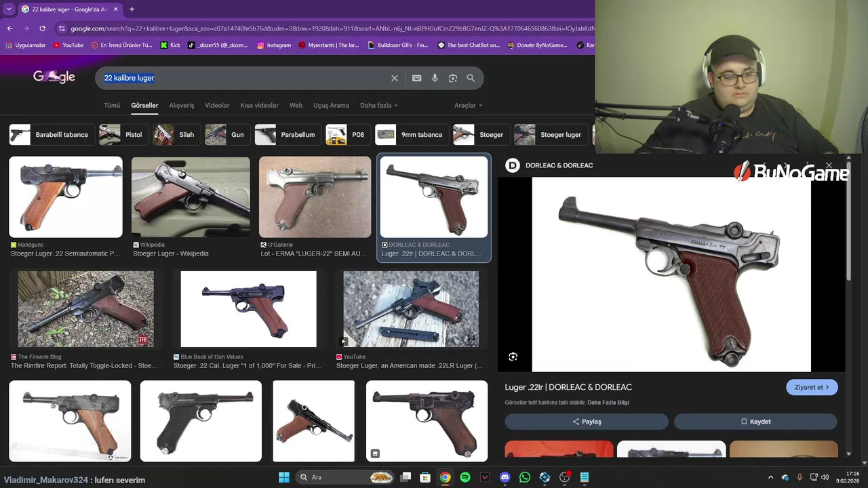Open the Uçuş Arama tab

[x=331, y=105]
